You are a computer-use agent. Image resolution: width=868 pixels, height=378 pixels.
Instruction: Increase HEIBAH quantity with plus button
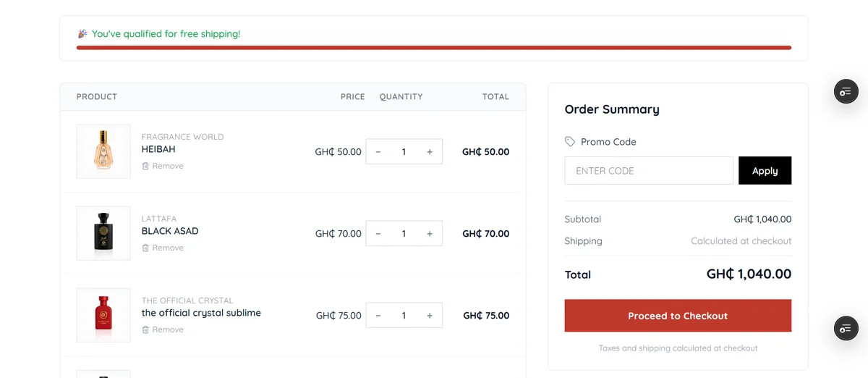tap(430, 152)
